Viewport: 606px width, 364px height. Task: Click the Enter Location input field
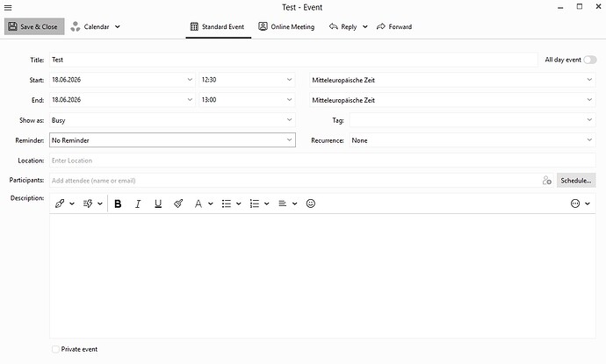(322, 161)
